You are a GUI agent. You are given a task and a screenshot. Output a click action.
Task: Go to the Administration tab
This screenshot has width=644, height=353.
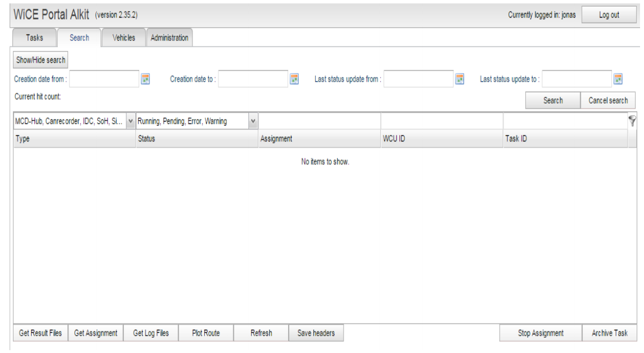[169, 38]
